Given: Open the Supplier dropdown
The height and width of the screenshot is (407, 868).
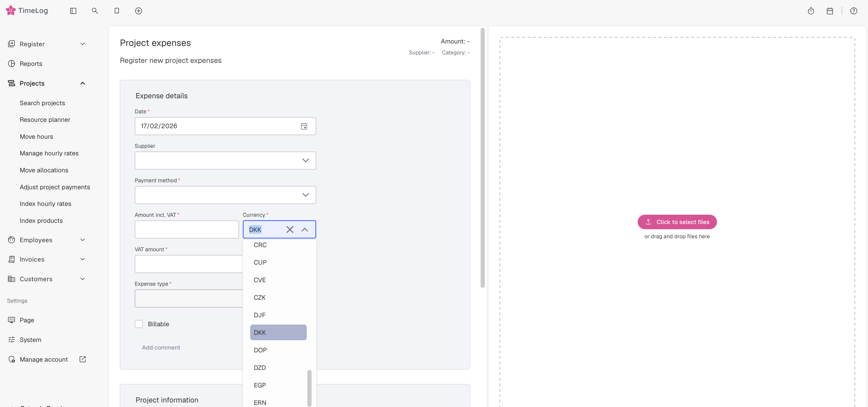Looking at the screenshot, I should (225, 161).
